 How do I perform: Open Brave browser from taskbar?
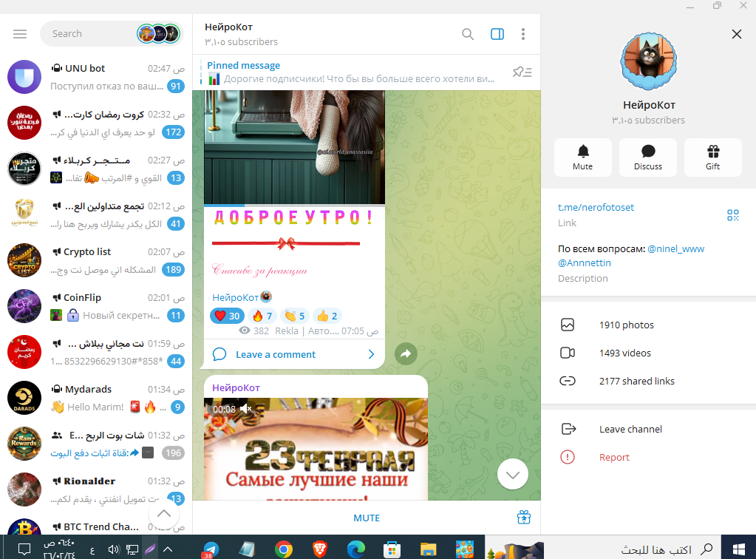pyautogui.click(x=320, y=549)
